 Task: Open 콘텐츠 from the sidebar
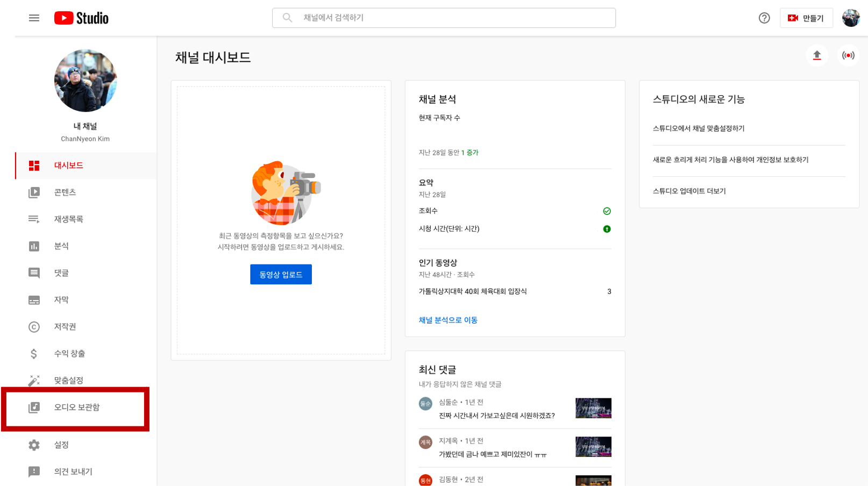pyautogui.click(x=86, y=192)
